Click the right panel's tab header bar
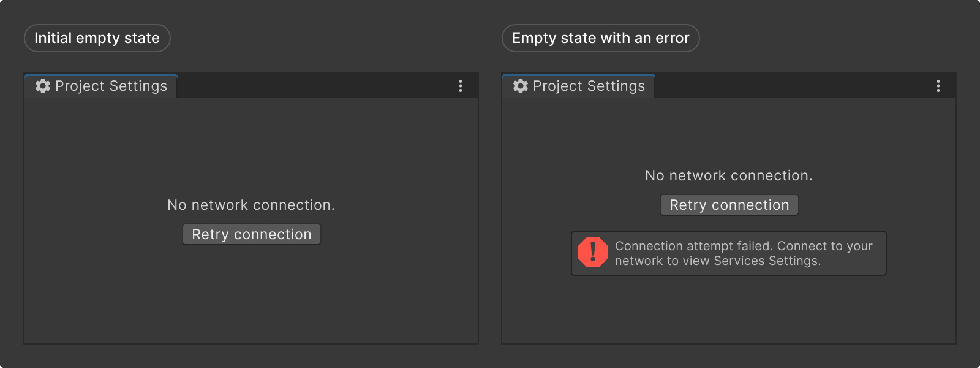Viewport: 980px width, 368px height. (x=784, y=86)
